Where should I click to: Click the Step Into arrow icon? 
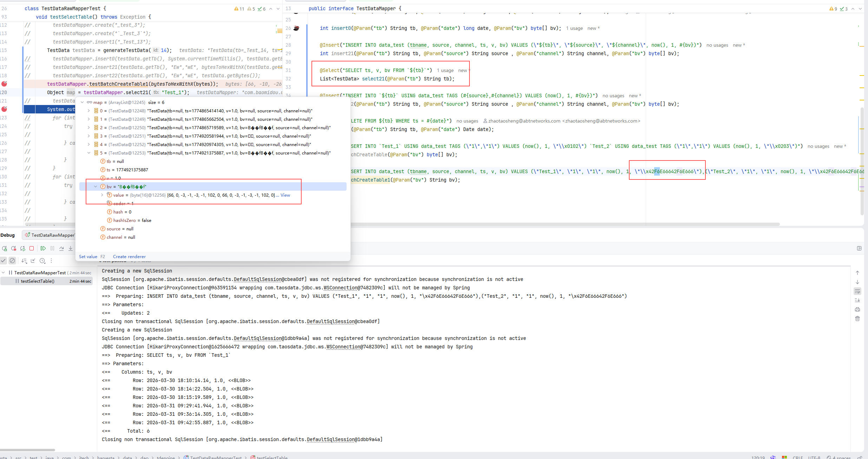(71, 248)
